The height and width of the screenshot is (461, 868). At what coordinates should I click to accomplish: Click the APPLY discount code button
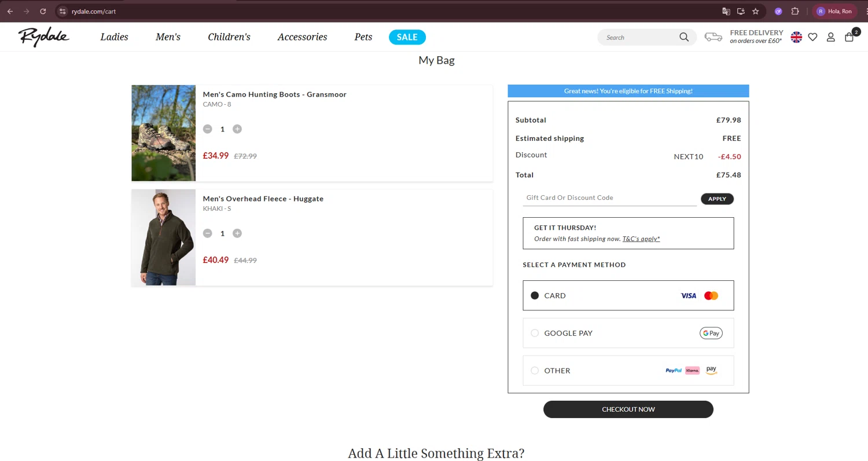pos(717,199)
